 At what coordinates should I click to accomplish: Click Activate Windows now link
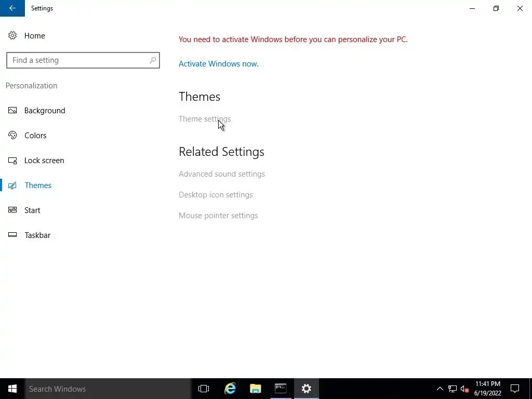pos(219,64)
